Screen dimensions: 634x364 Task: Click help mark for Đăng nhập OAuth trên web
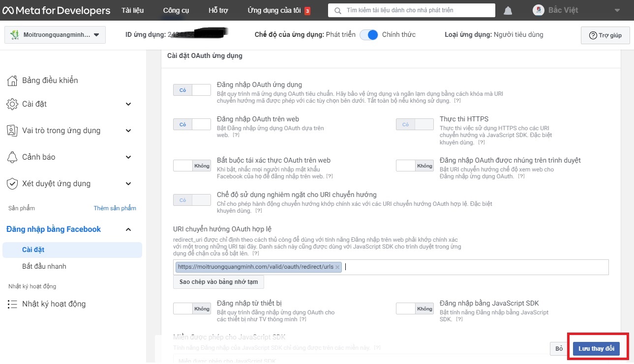(236, 135)
